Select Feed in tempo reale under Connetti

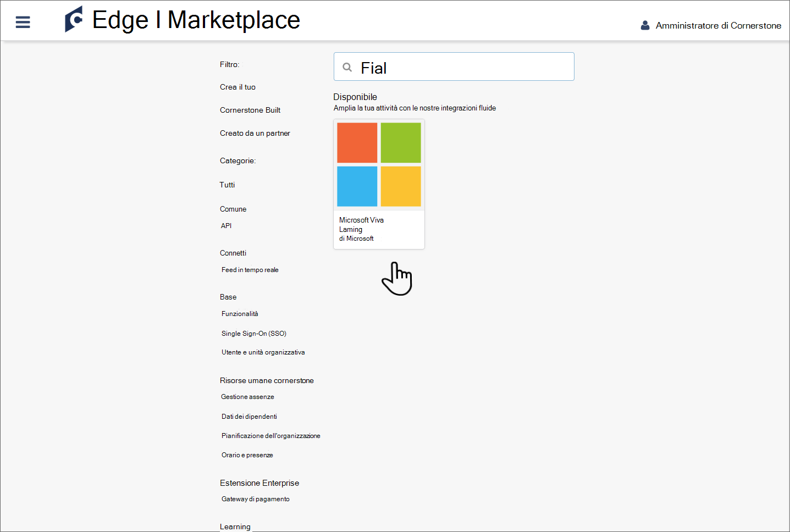pos(250,269)
